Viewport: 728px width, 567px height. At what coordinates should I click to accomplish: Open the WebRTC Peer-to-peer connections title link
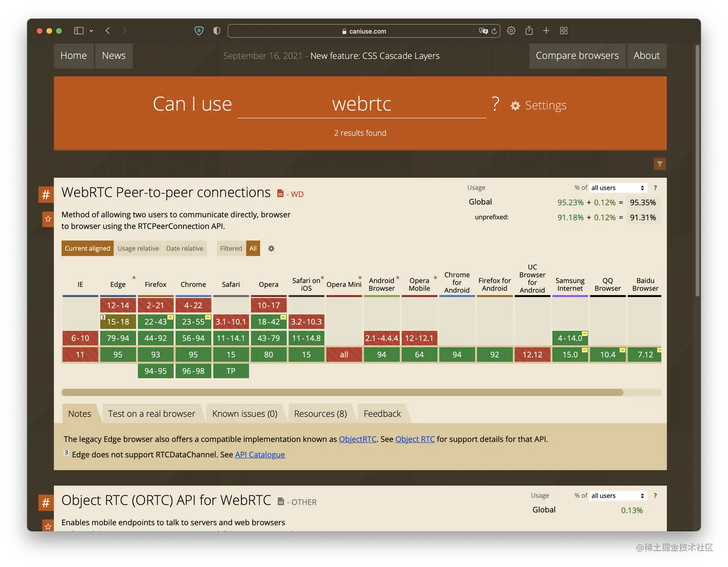[x=166, y=193]
